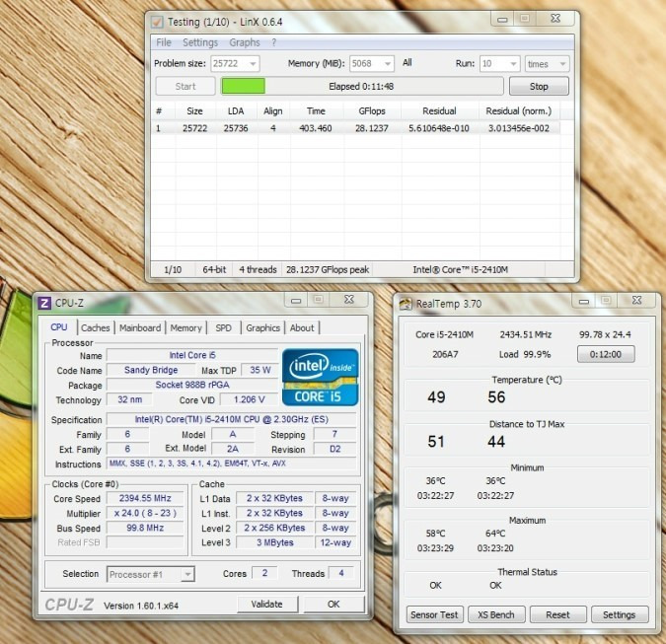Screen dimensions: 666x644
Task: Click the Sandy Bridge code name field
Action: point(151,370)
